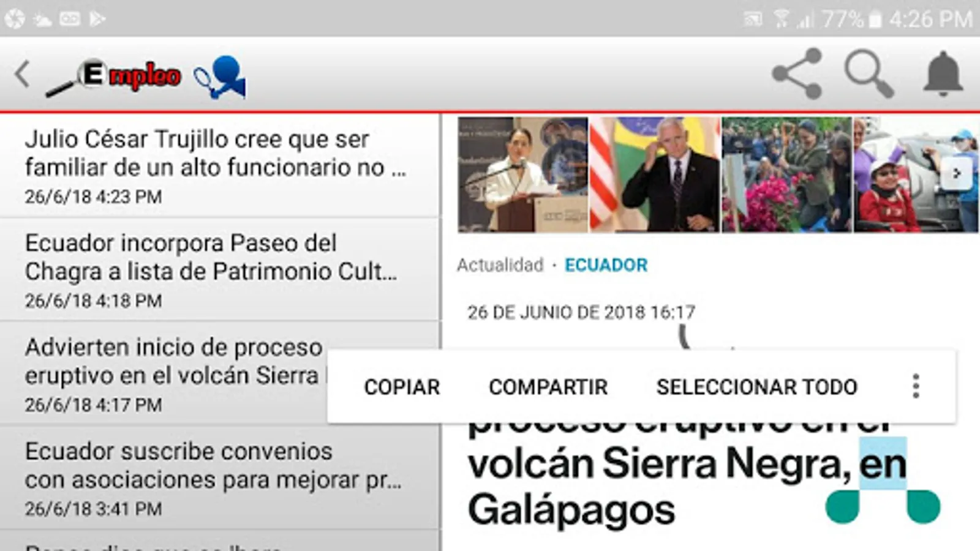Open the flowers crowd photo thumbnail
This screenshot has height=551, width=980.
[x=787, y=174]
